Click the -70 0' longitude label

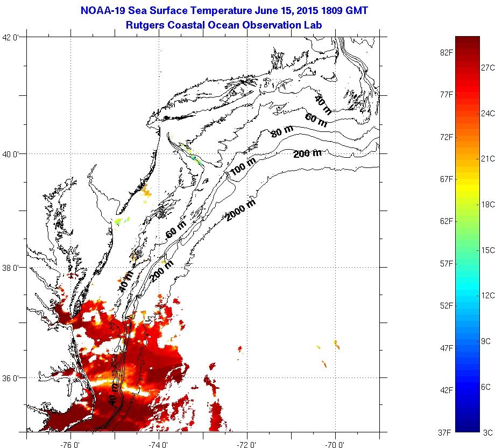click(x=335, y=445)
